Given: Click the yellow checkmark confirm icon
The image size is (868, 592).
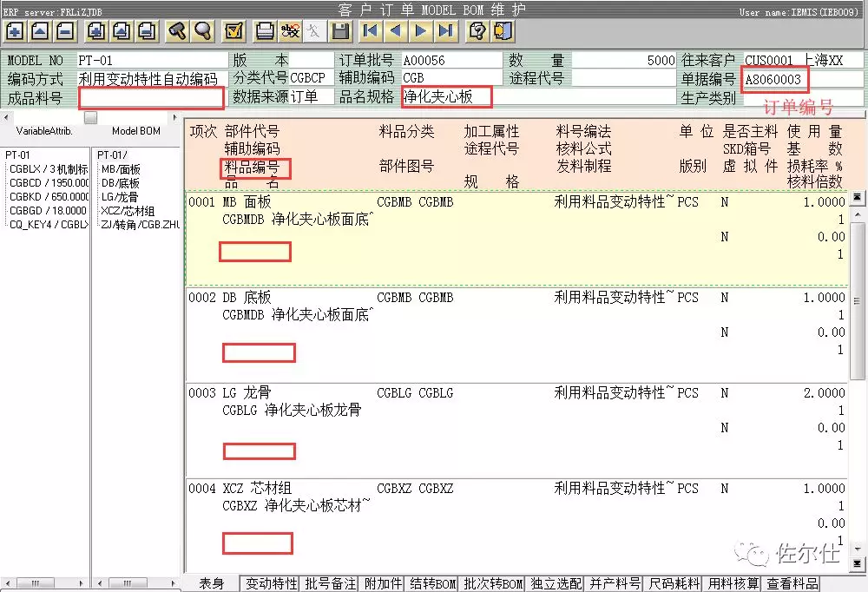Looking at the screenshot, I should (x=233, y=31).
